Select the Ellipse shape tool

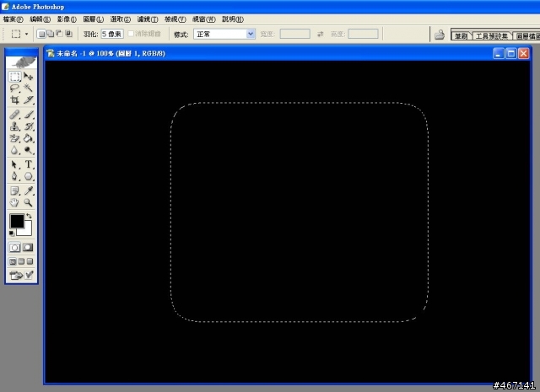coord(28,176)
